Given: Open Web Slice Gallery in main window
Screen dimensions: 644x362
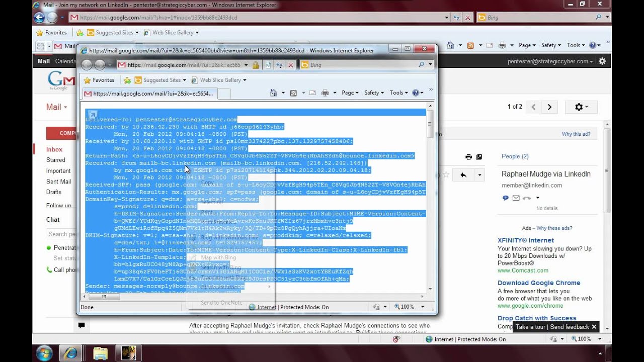Looking at the screenshot, I should 171,33.
